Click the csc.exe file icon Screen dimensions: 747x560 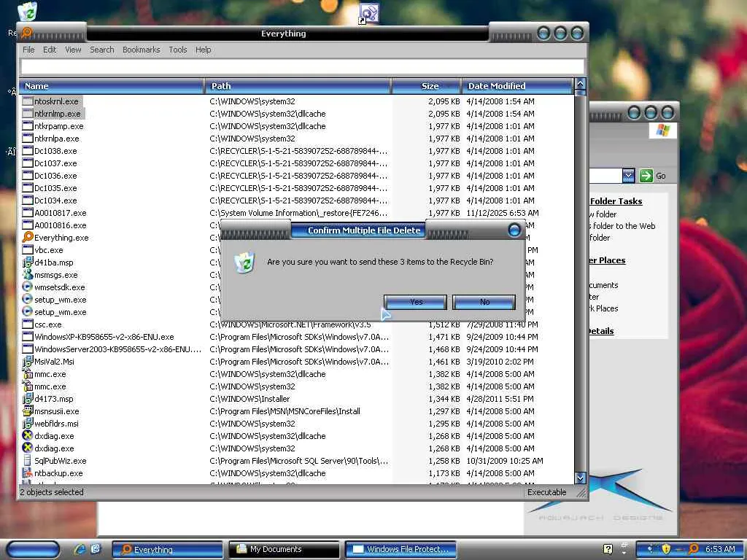28,324
